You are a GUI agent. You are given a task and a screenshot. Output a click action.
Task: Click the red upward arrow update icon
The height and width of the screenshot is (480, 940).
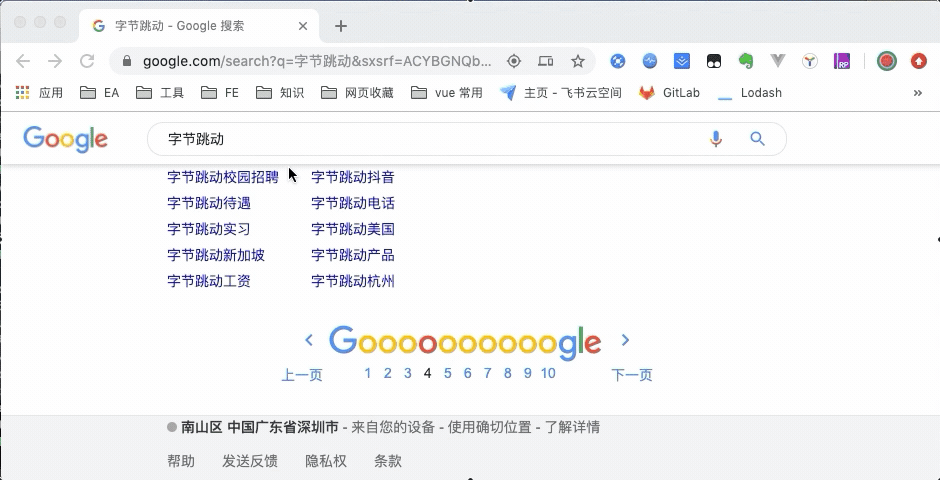tap(918, 61)
